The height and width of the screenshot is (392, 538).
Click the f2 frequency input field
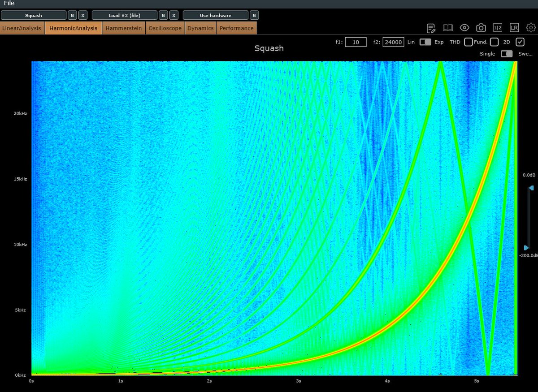(393, 42)
